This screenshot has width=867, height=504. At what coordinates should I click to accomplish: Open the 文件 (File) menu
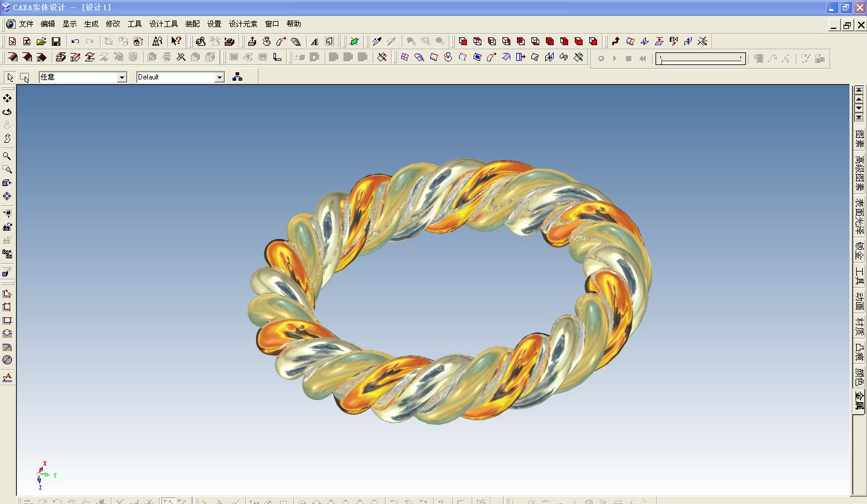[x=26, y=24]
